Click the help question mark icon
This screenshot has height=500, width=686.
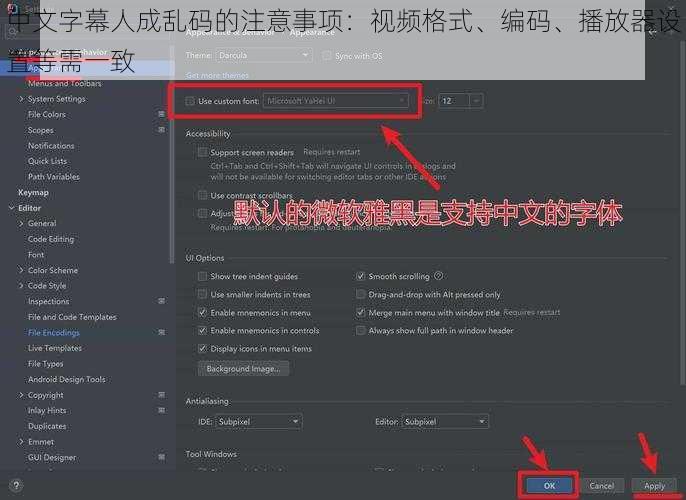(x=16, y=485)
